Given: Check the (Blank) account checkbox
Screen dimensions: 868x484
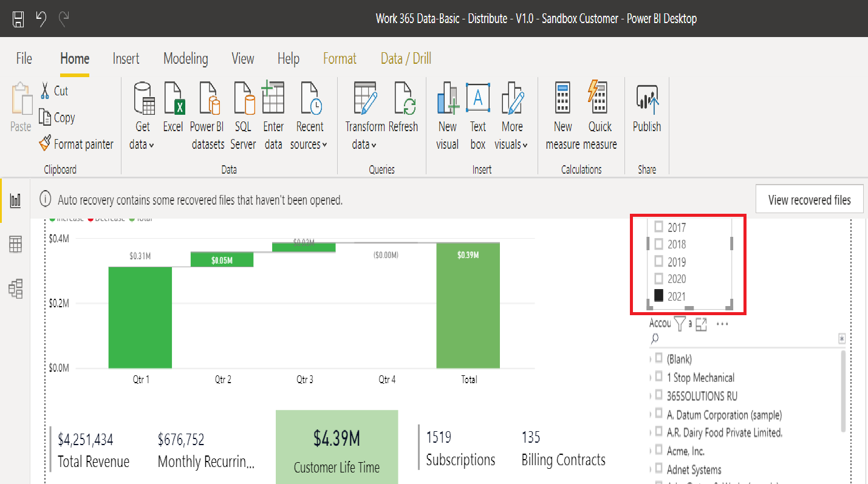Looking at the screenshot, I should click(x=658, y=358).
